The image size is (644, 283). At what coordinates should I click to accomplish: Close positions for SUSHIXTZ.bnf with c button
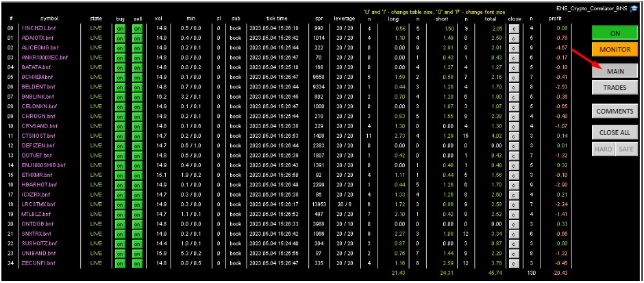[515, 243]
